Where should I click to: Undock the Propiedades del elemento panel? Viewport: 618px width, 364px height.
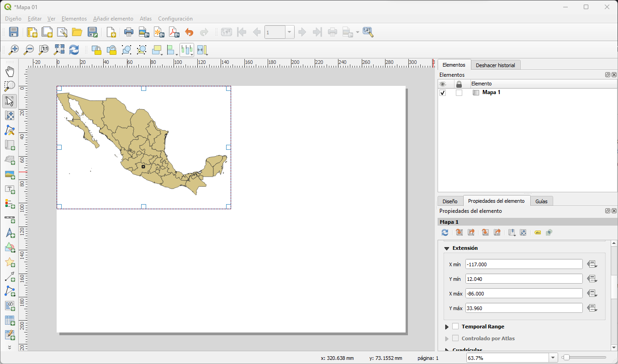(x=608, y=211)
